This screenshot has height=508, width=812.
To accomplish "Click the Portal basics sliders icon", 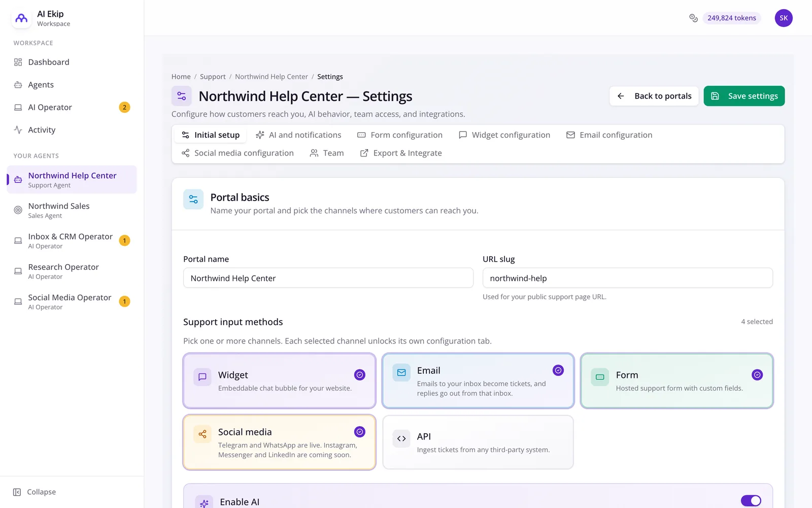I will click(x=193, y=200).
